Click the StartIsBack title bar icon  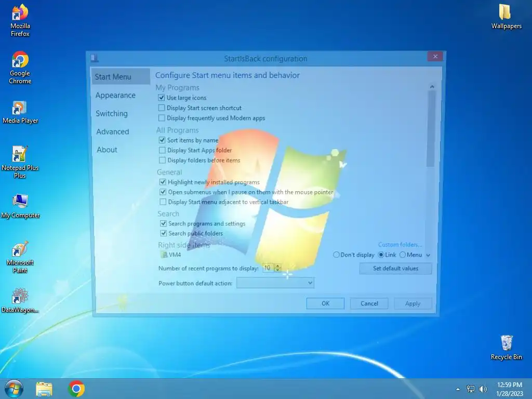tap(95, 58)
